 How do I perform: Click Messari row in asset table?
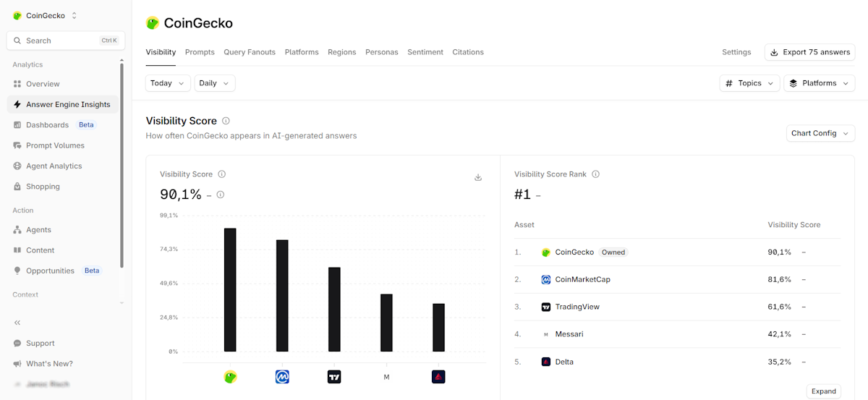(x=677, y=334)
